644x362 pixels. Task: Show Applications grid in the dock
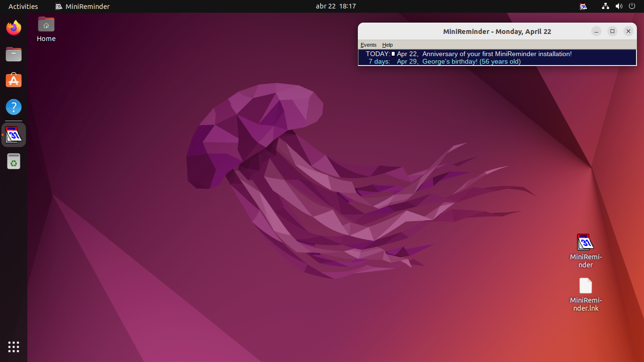point(14,347)
